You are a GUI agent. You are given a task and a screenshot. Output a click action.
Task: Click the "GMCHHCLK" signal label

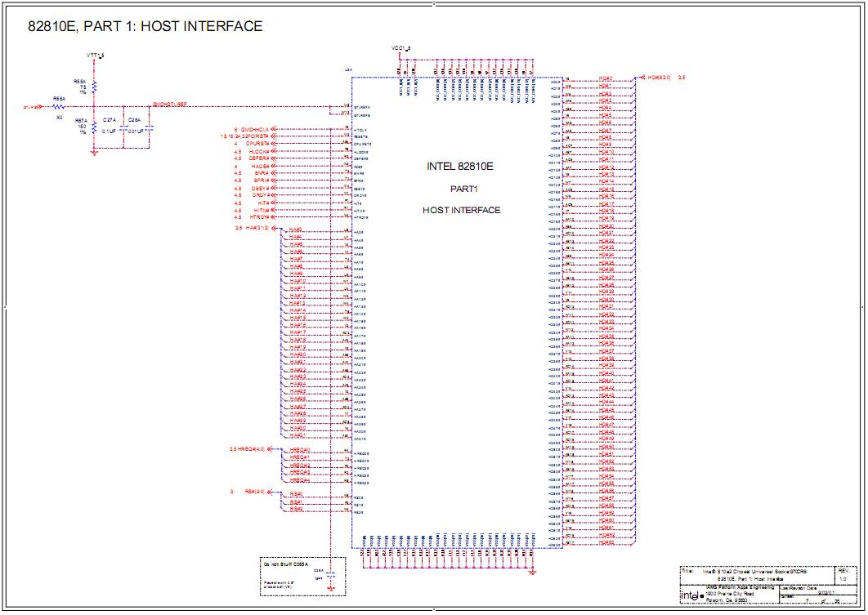click(x=255, y=129)
